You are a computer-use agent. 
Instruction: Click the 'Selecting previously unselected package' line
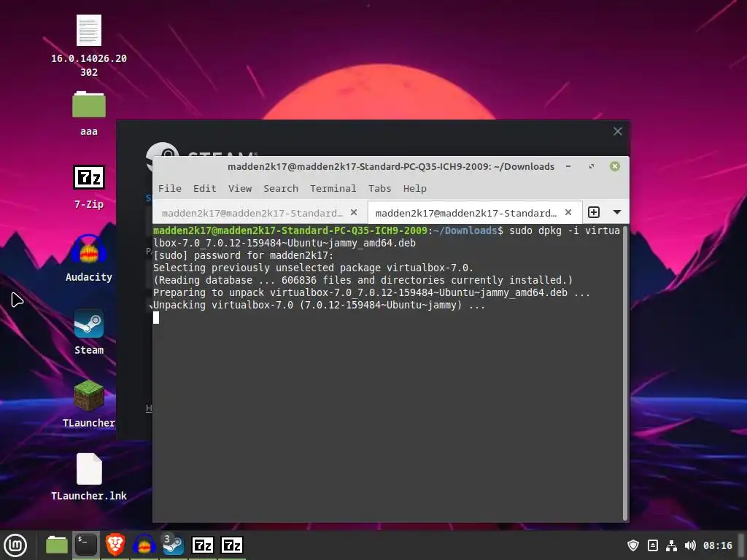pos(313,268)
